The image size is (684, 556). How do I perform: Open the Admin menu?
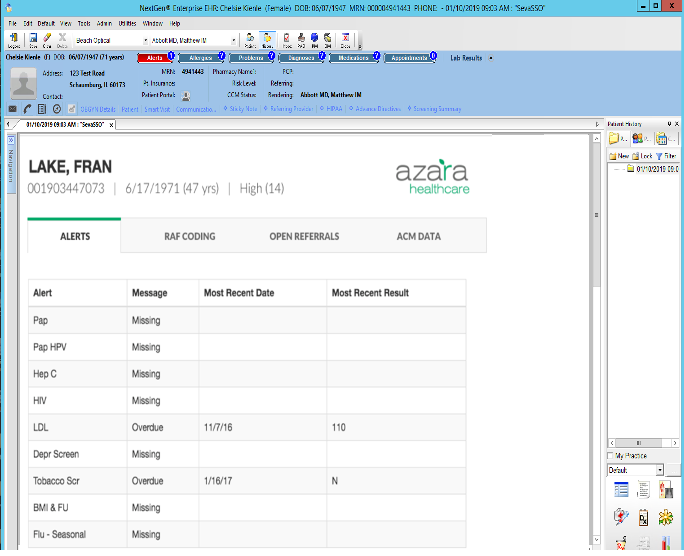(104, 24)
